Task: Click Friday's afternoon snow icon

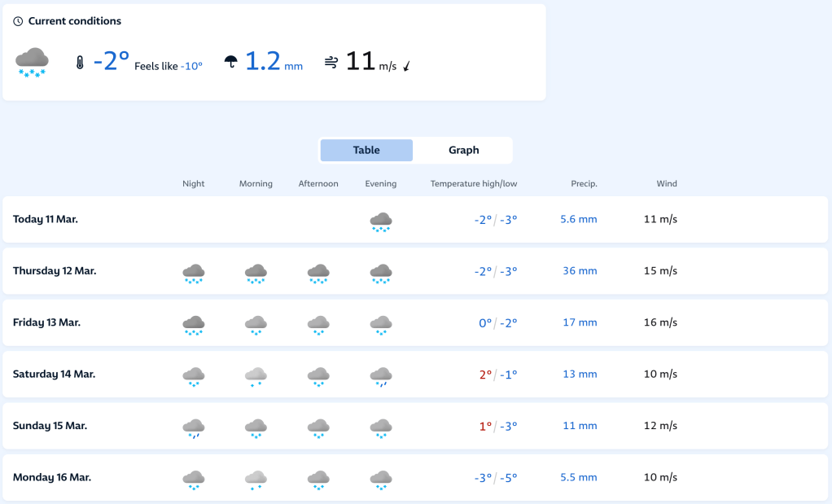Action: point(318,325)
